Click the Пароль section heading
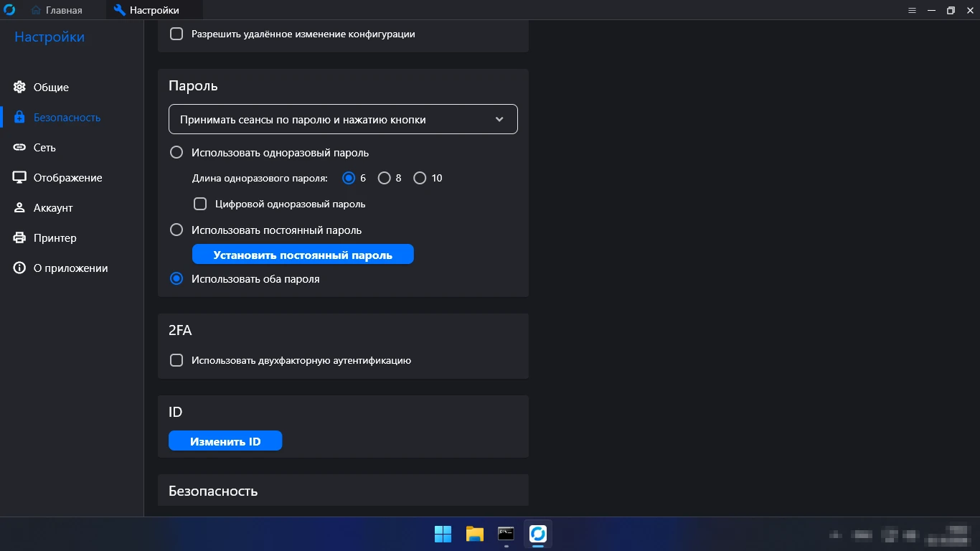This screenshot has width=980, height=551. pyautogui.click(x=193, y=86)
